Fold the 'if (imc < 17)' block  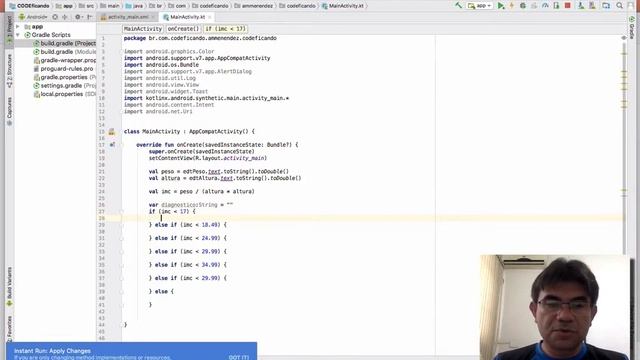click(x=121, y=212)
